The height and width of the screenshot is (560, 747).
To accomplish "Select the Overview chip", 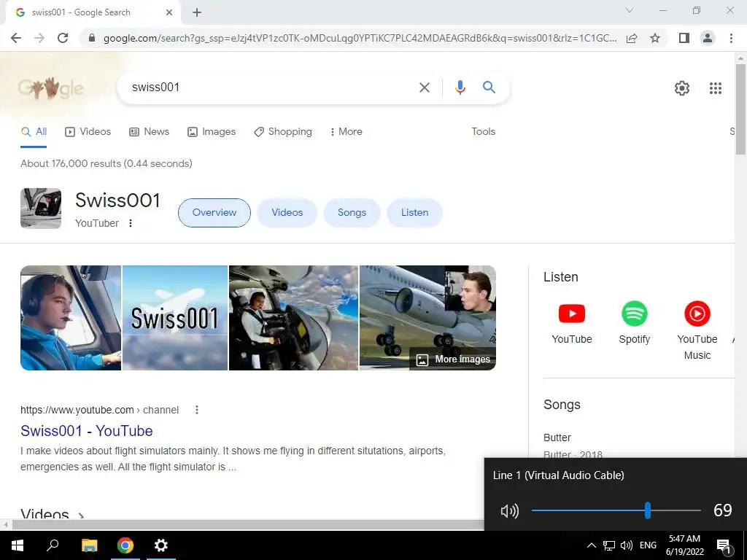I will coord(214,213).
